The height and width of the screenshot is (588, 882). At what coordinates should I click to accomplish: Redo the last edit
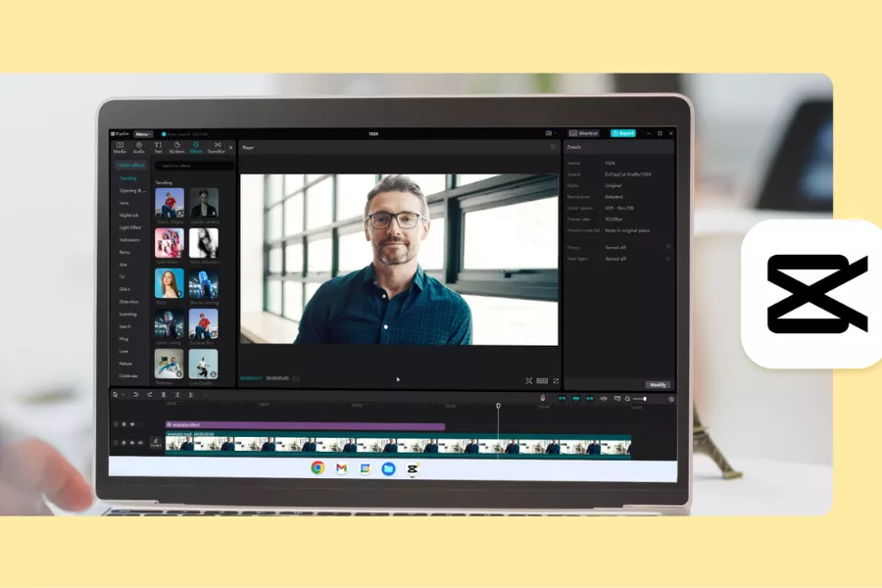150,395
